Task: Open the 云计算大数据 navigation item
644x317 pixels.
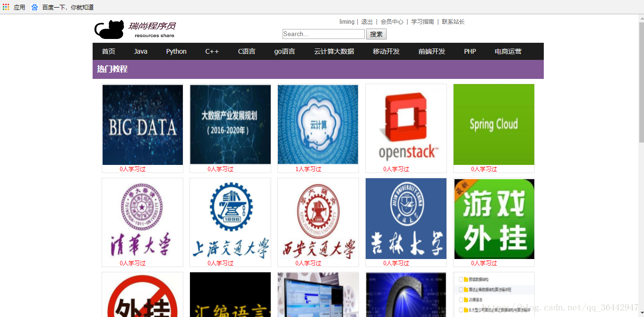Action: coord(334,51)
